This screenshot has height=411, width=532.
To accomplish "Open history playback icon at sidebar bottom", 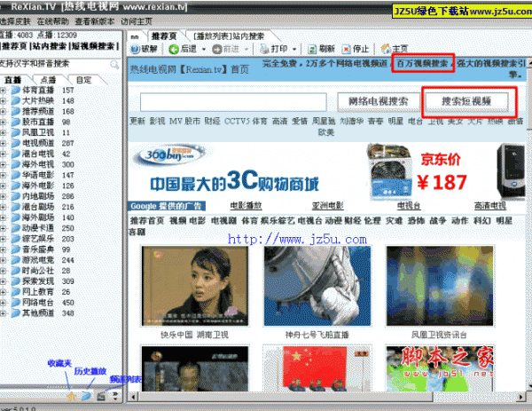I will tap(87, 396).
